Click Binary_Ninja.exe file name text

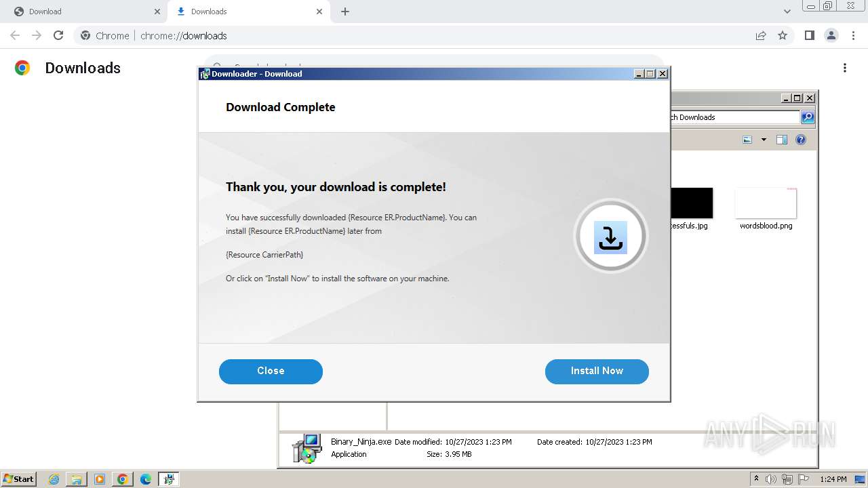(361, 442)
